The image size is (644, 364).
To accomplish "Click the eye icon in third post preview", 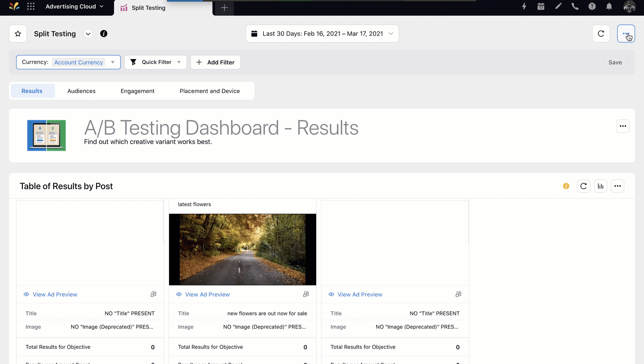I will [331, 294].
